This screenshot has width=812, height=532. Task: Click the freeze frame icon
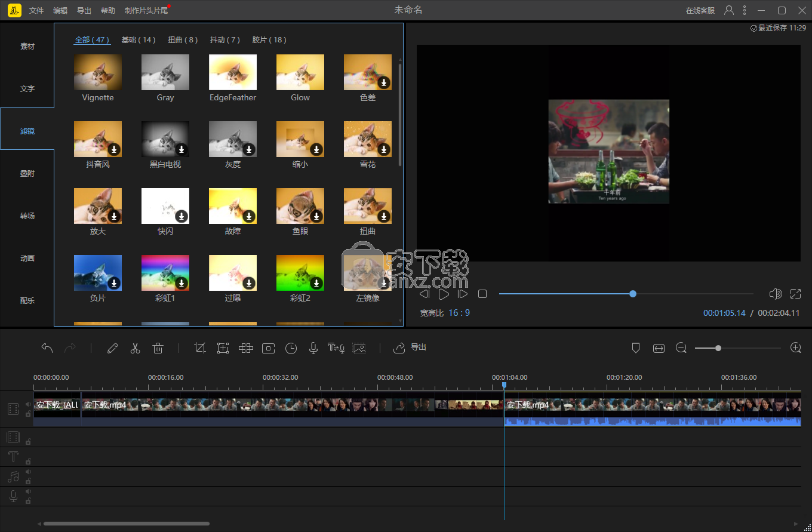coord(268,348)
